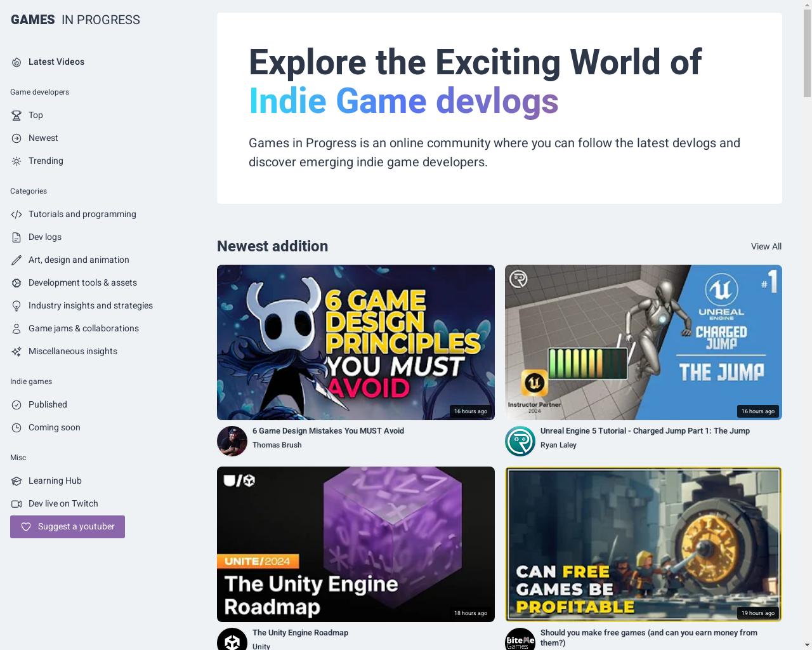Open 6 Game Design Principles video thumbnail
The image size is (812, 650).
356,342
